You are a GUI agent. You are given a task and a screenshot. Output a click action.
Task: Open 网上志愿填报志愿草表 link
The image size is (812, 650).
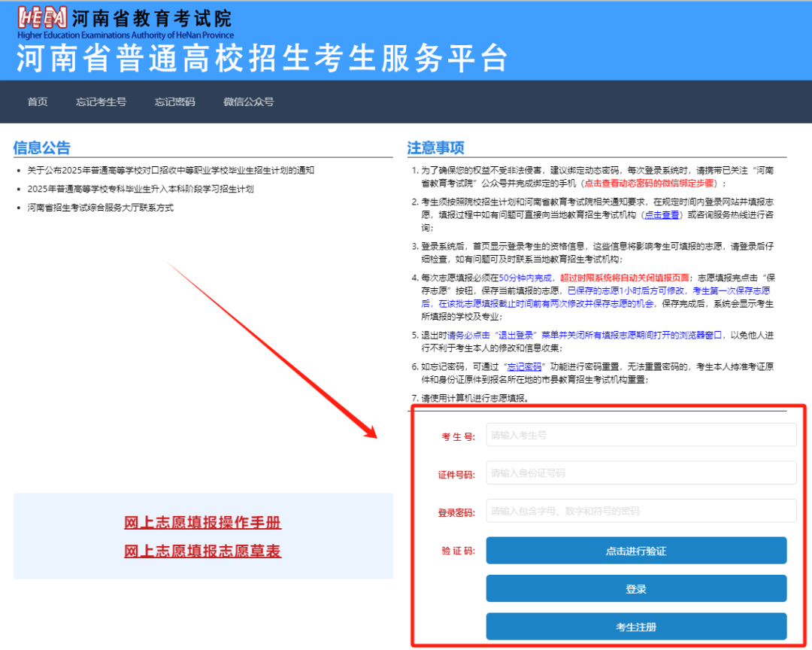pos(202,551)
